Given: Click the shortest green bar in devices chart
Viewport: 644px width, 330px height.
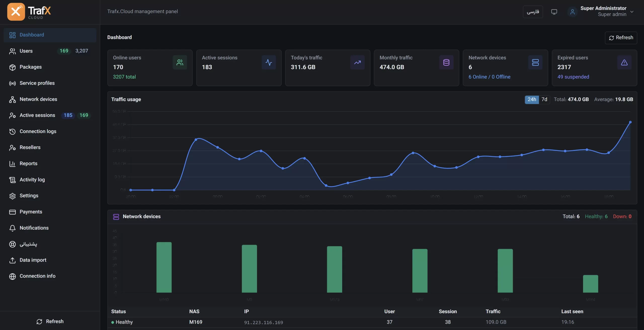Looking at the screenshot, I should click(590, 284).
